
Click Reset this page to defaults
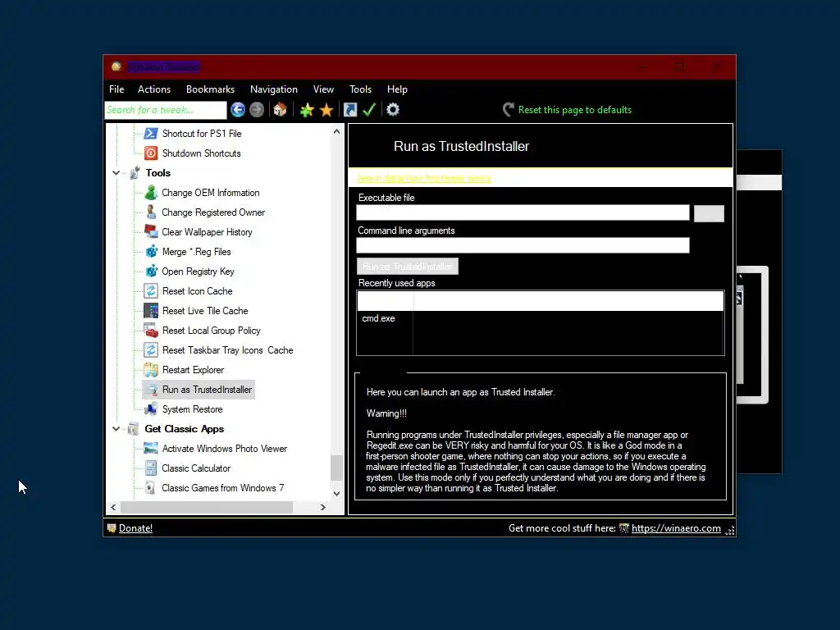(x=568, y=110)
